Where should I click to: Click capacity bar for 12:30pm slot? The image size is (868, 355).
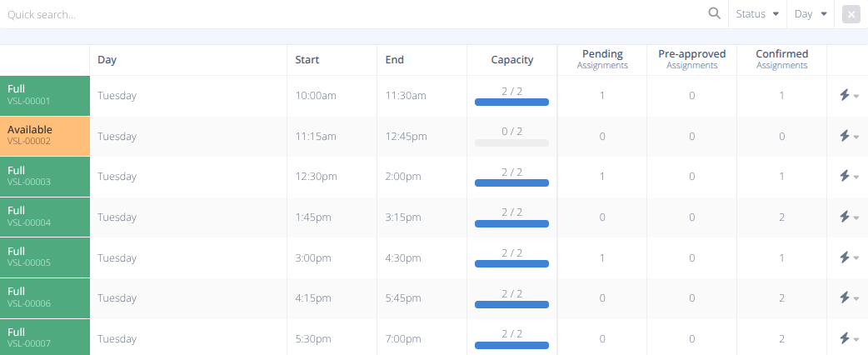tap(511, 182)
